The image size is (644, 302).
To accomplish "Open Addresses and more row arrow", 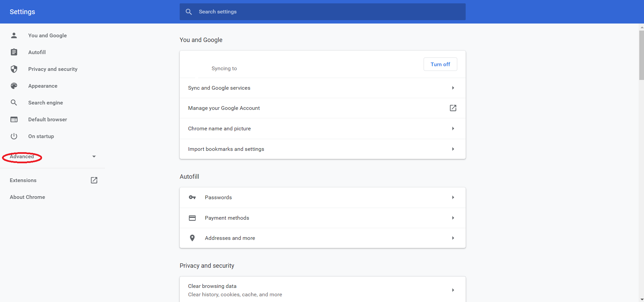I will [453, 238].
